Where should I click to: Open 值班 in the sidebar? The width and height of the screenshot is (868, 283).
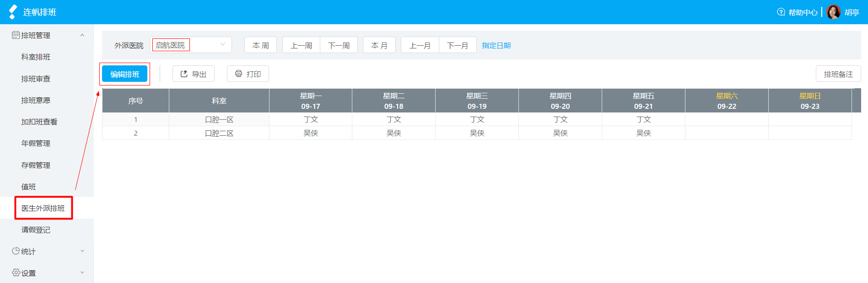click(28, 187)
